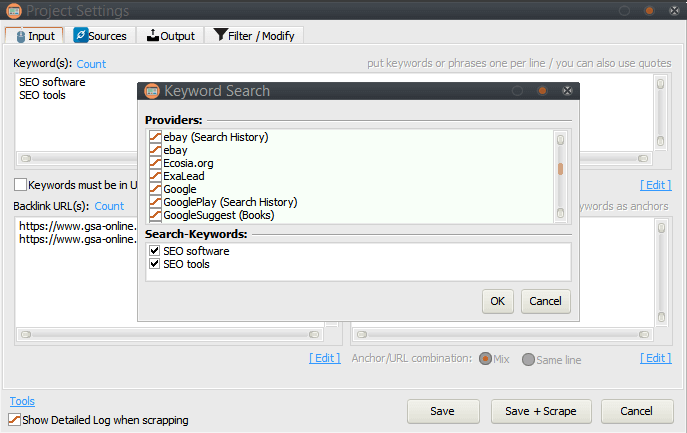The height and width of the screenshot is (433, 687).
Task: Open the Tools link
Action: tap(22, 401)
